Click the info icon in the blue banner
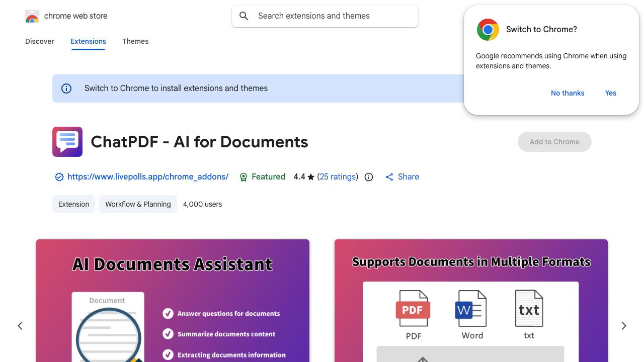 coord(66,88)
